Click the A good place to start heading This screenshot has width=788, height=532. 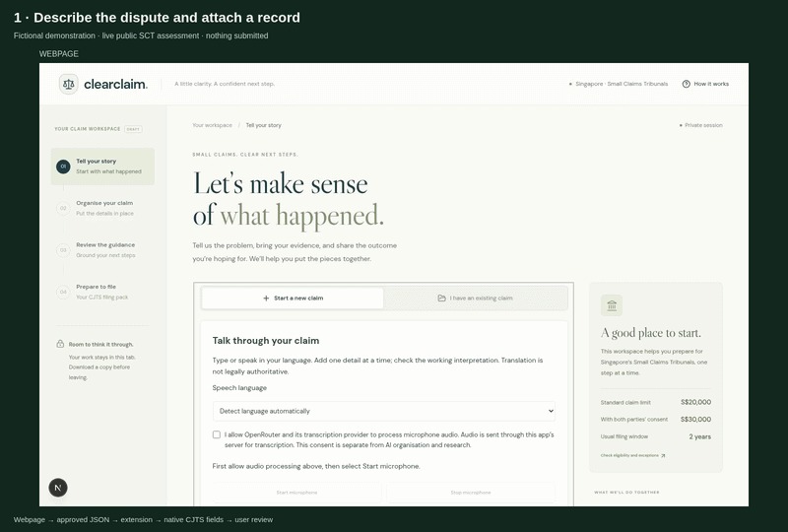[651, 333]
